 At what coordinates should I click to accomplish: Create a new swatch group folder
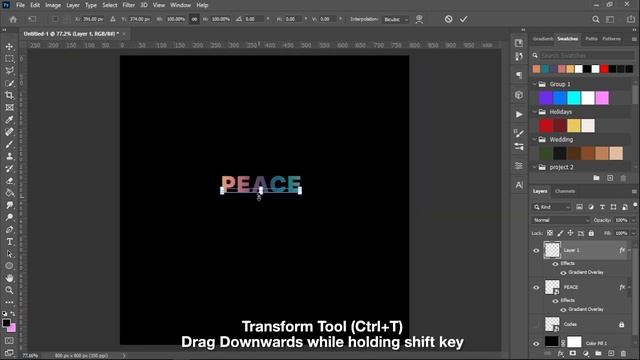click(x=596, y=178)
